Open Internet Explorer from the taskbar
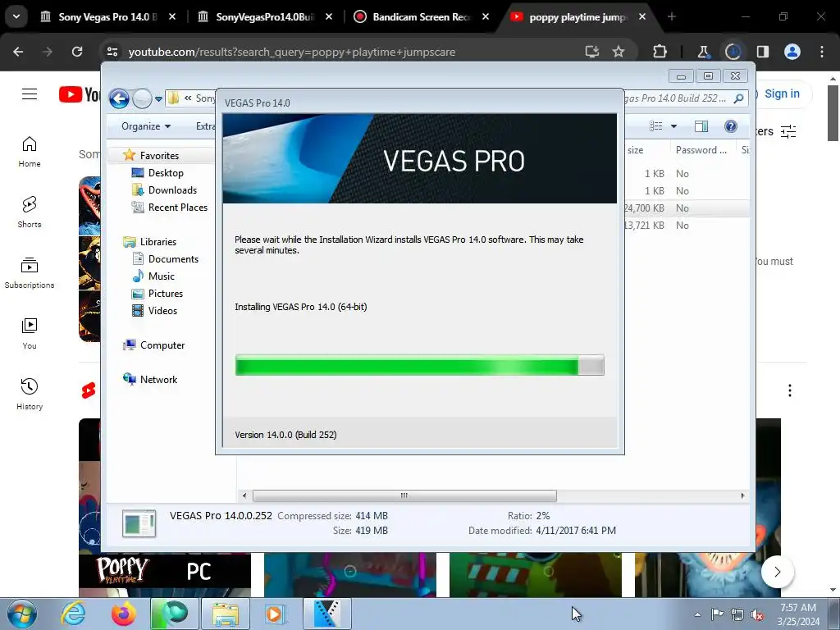840x630 pixels. click(73, 614)
